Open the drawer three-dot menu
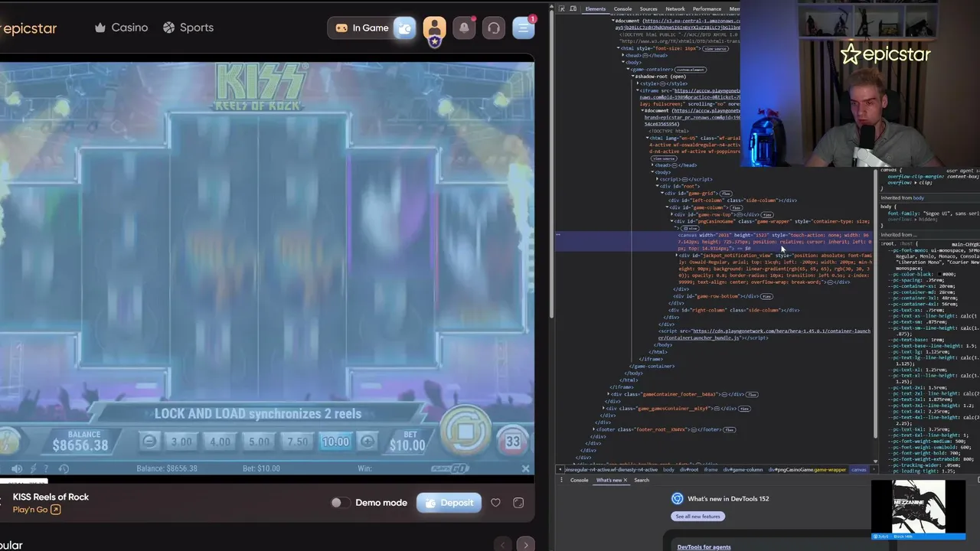Image resolution: width=980 pixels, height=551 pixels. pyautogui.click(x=562, y=480)
